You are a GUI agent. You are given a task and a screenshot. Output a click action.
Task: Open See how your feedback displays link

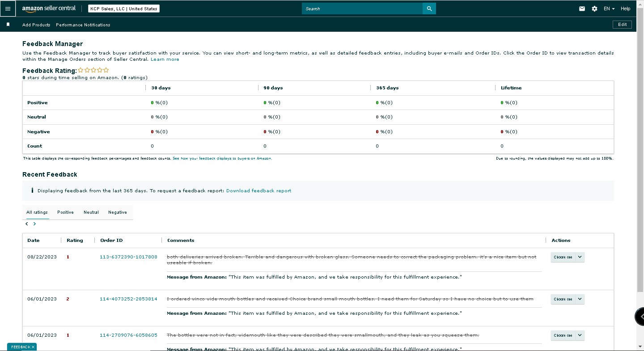[222, 158]
